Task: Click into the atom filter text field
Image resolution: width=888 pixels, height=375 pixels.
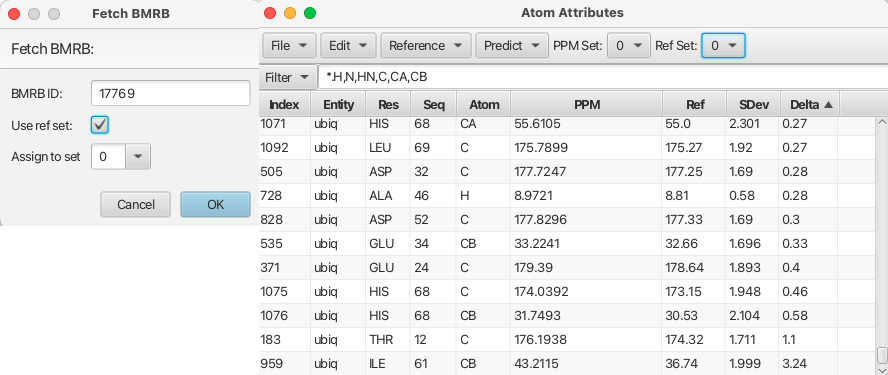Action: [602, 78]
